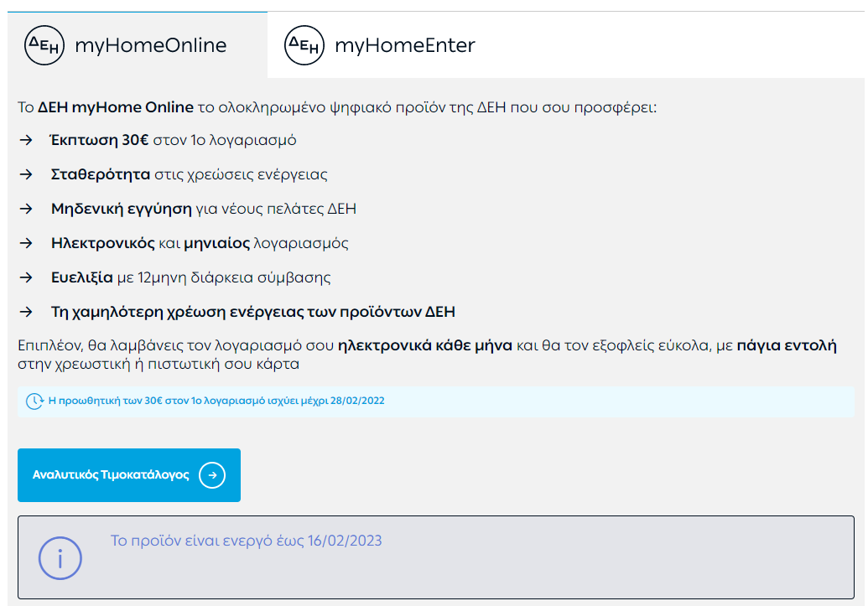868x606 pixels.
Task: Open the myHomeEnter tab
Action: pyautogui.click(x=380, y=44)
